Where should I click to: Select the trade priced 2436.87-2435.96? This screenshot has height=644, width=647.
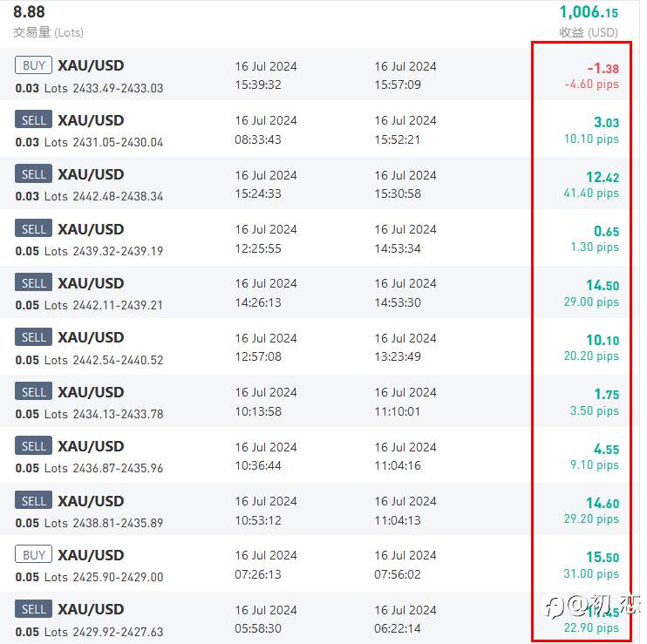tap(265, 455)
